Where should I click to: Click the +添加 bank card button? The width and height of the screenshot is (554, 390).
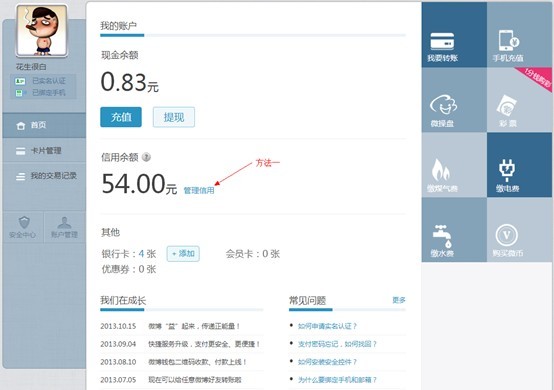(x=183, y=254)
